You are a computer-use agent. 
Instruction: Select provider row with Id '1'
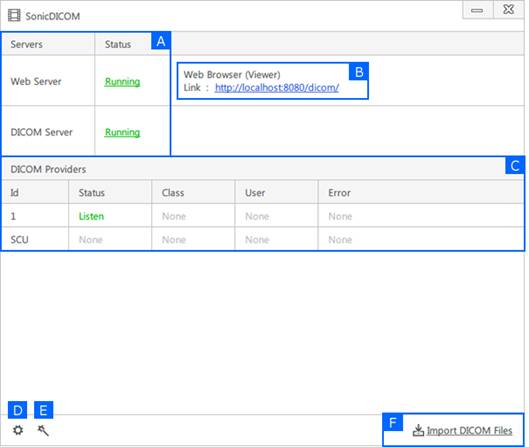(x=263, y=216)
